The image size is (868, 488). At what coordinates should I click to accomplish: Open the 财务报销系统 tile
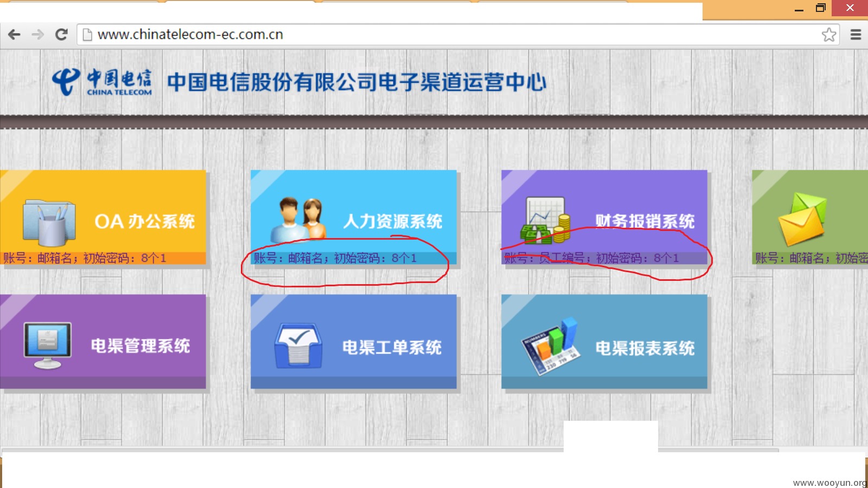[604, 217]
